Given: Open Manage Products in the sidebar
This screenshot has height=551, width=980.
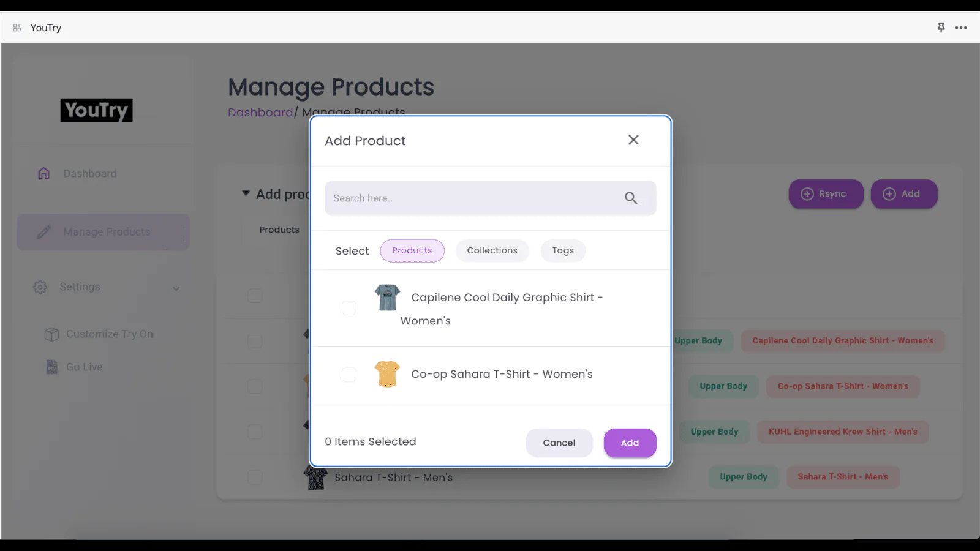Looking at the screenshot, I should click(x=103, y=231).
